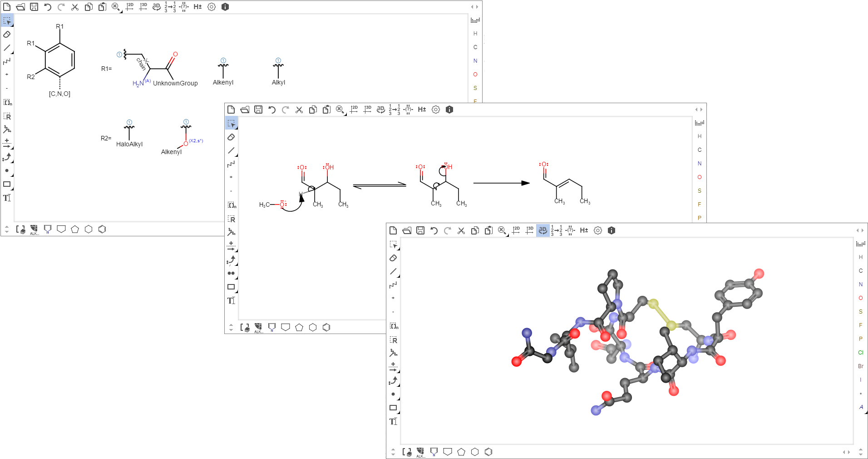Choose the Br element in the bottom-right sketcher
Viewport: 868px width, 459px height.
[x=860, y=366]
